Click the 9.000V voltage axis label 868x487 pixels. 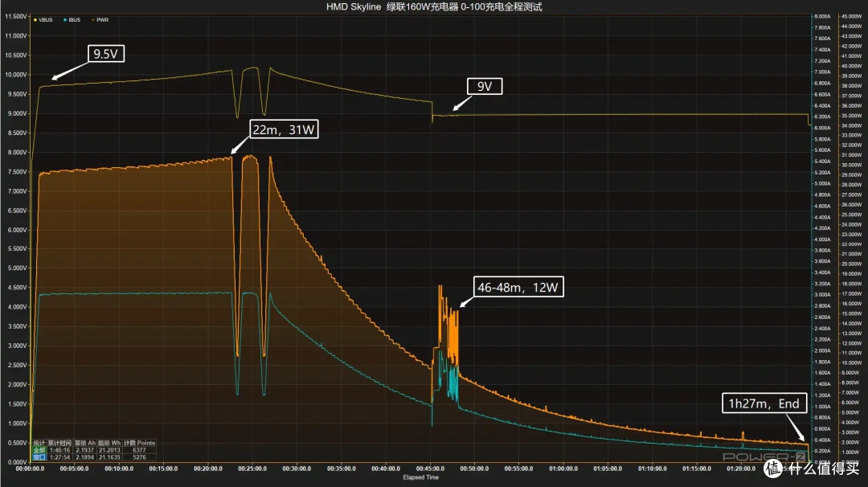pyautogui.click(x=17, y=113)
